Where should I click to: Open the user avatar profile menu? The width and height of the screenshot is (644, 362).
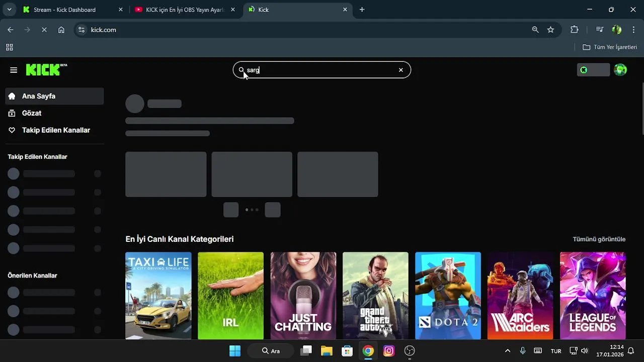coord(620,70)
